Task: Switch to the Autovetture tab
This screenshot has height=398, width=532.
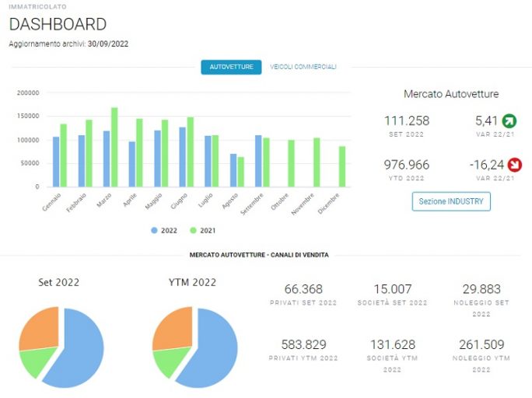Action: (x=231, y=67)
